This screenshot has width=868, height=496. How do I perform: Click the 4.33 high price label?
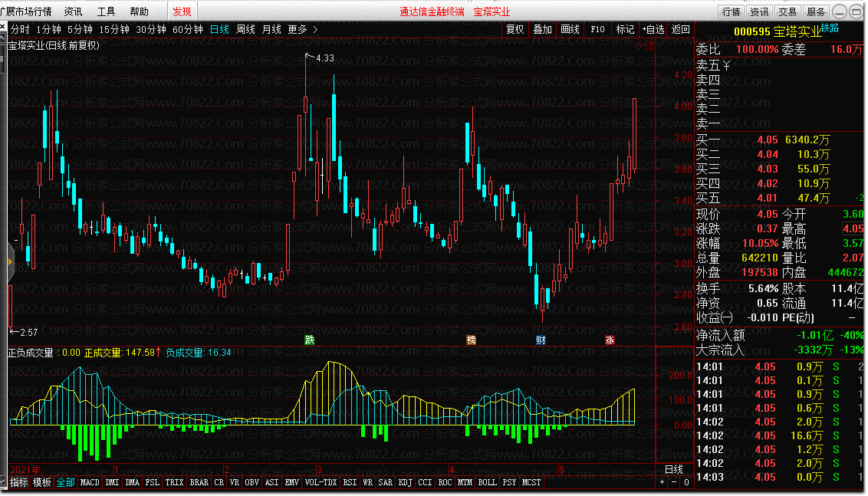click(x=325, y=58)
